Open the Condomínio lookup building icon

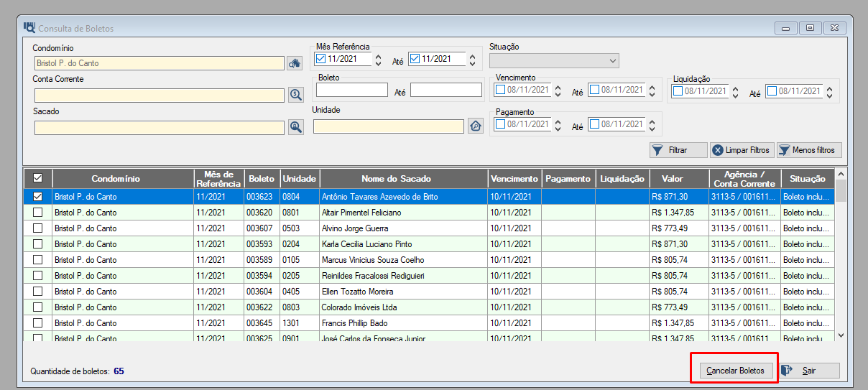click(295, 63)
